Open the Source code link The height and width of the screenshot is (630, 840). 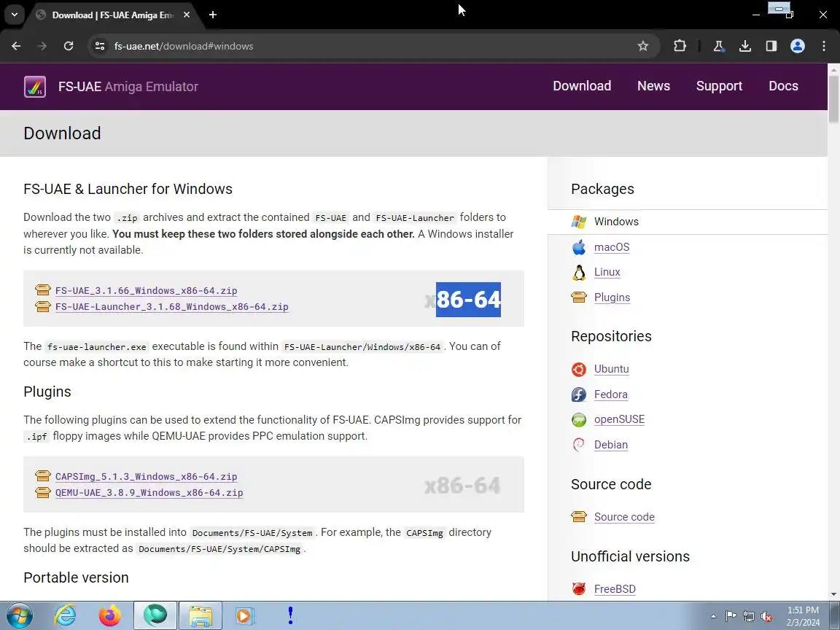click(624, 517)
